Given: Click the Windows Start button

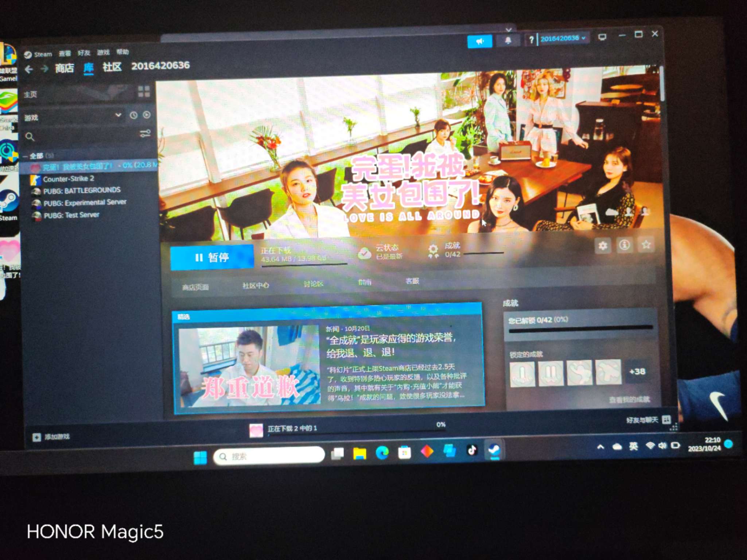Looking at the screenshot, I should tap(200, 457).
